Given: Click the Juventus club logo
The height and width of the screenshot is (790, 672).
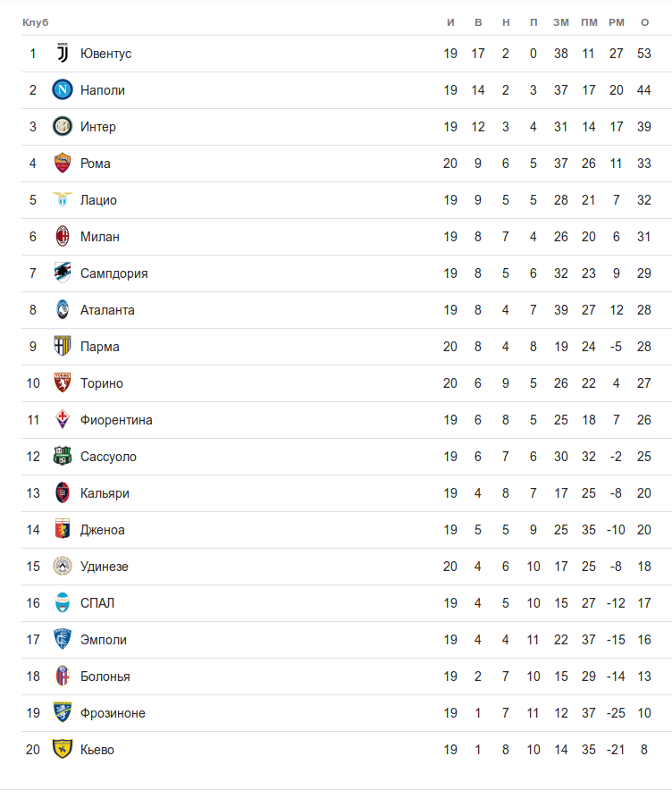Looking at the screenshot, I should tap(63, 54).
